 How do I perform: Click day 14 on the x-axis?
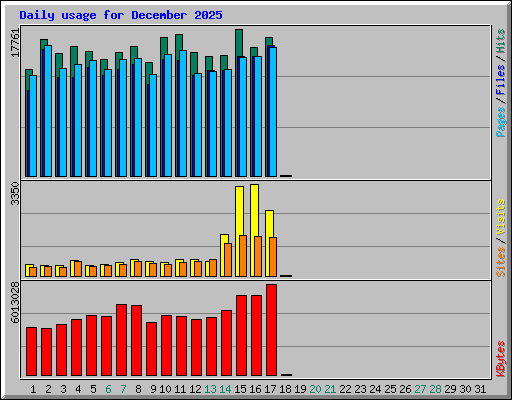click(225, 389)
